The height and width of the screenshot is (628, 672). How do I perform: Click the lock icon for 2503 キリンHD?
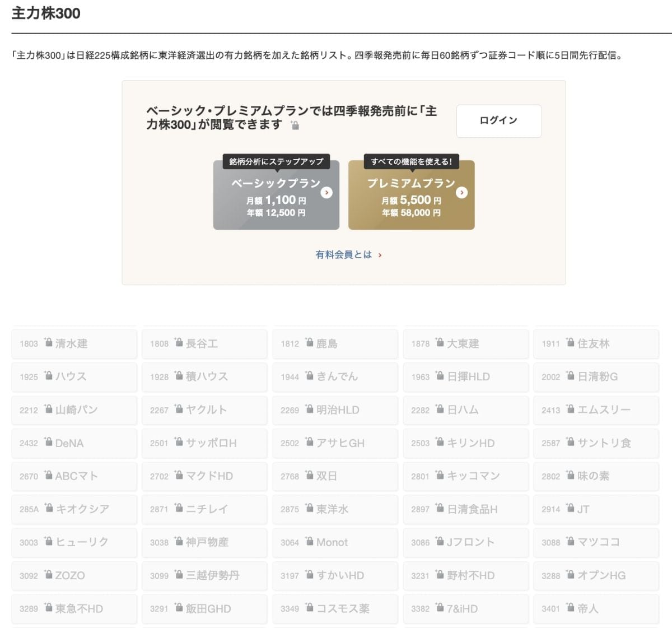click(440, 441)
